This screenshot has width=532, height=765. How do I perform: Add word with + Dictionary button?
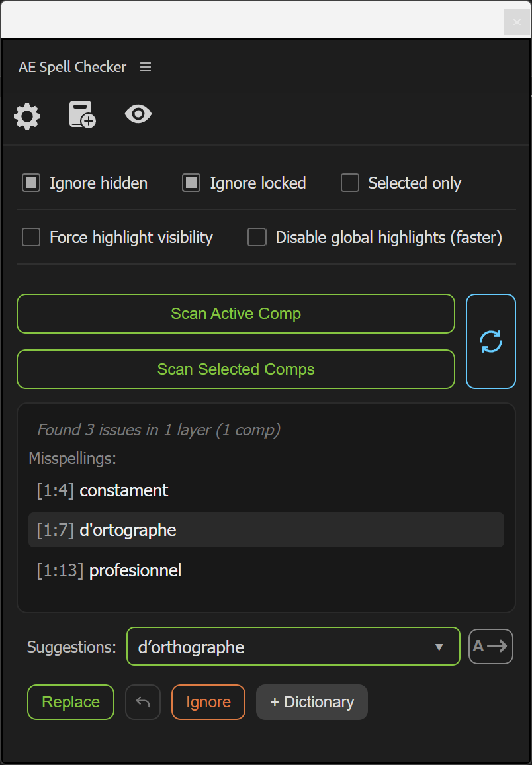[312, 702]
